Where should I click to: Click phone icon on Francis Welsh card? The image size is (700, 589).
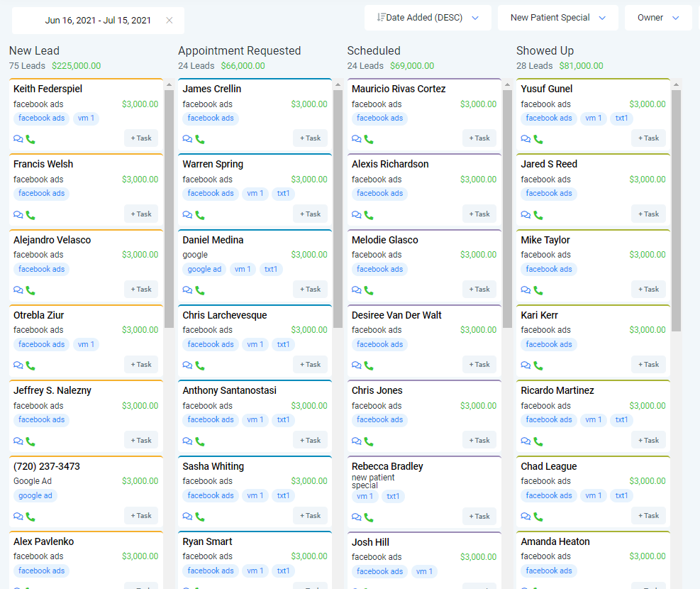pyautogui.click(x=30, y=215)
